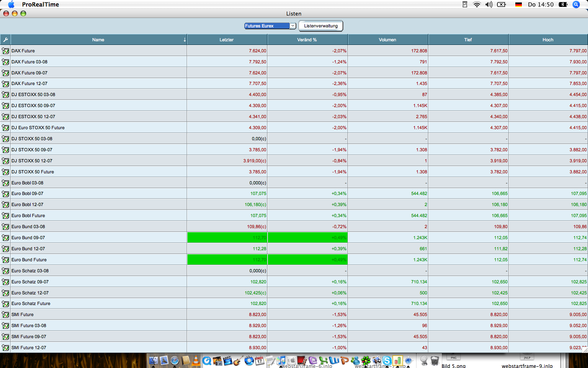
Task: Open chart icon for Euro Bobl 03-08
Action: 5,183
